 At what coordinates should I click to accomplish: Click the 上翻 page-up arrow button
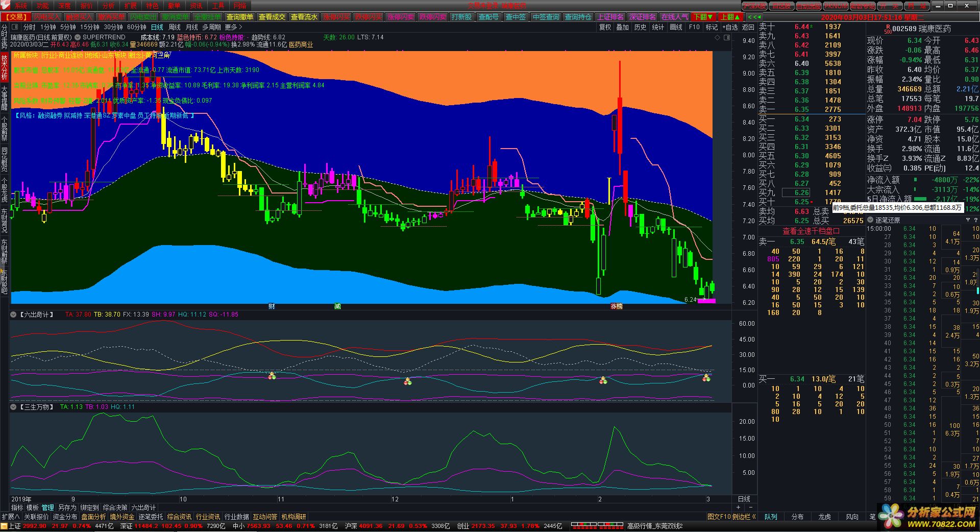click(x=730, y=17)
